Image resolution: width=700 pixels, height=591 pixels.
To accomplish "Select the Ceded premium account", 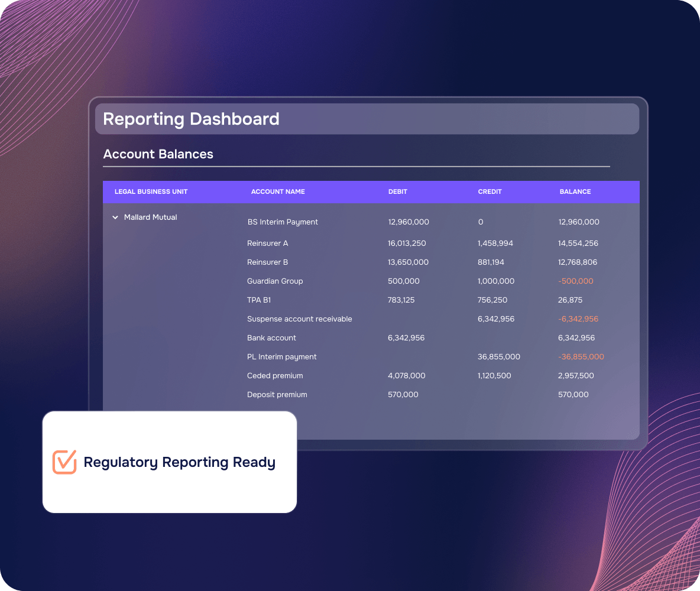I will tap(275, 376).
